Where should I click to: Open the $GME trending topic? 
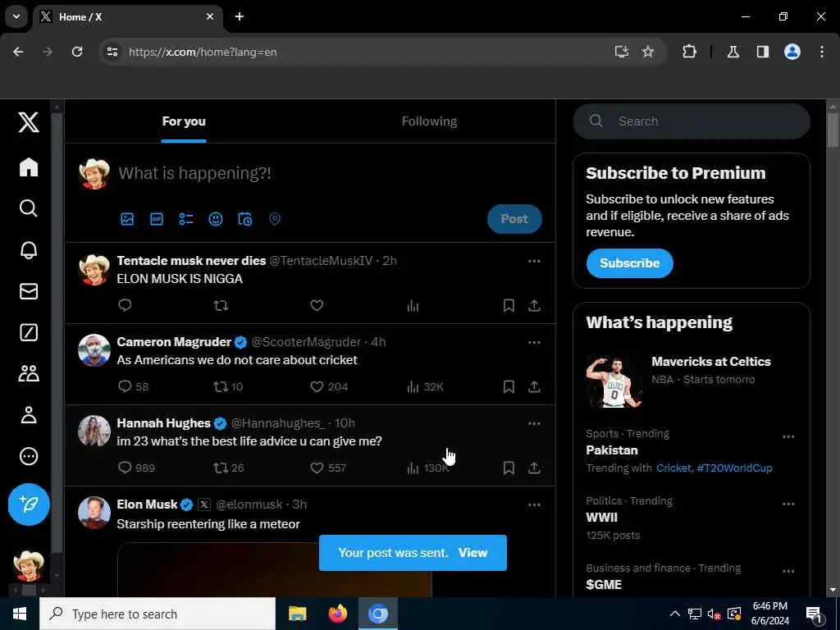[x=604, y=584]
